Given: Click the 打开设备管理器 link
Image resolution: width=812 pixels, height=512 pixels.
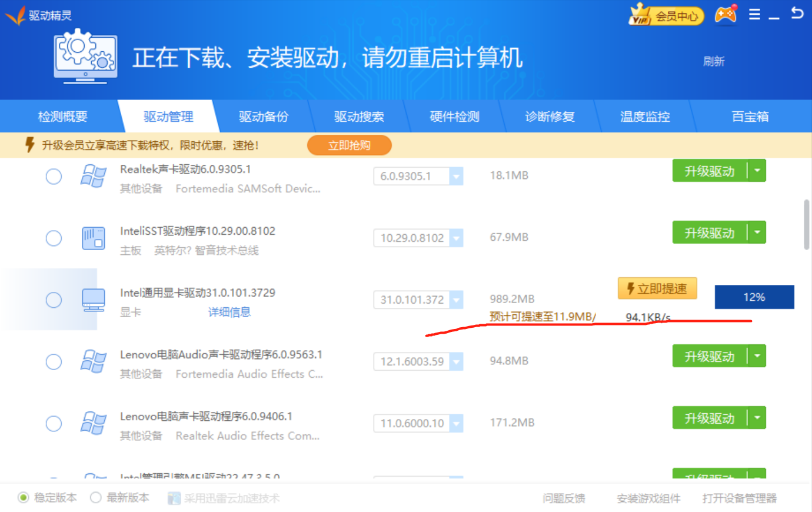Looking at the screenshot, I should pos(740,498).
